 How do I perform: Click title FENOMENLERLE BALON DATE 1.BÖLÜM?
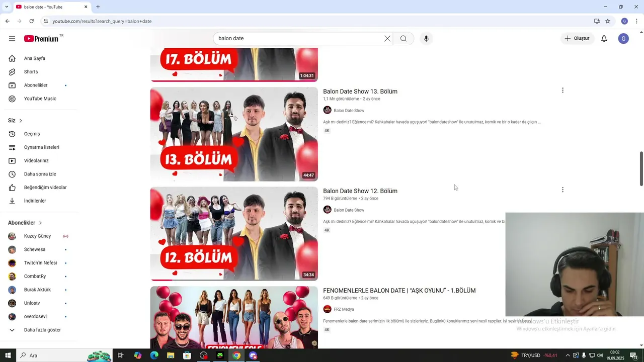[x=399, y=291]
